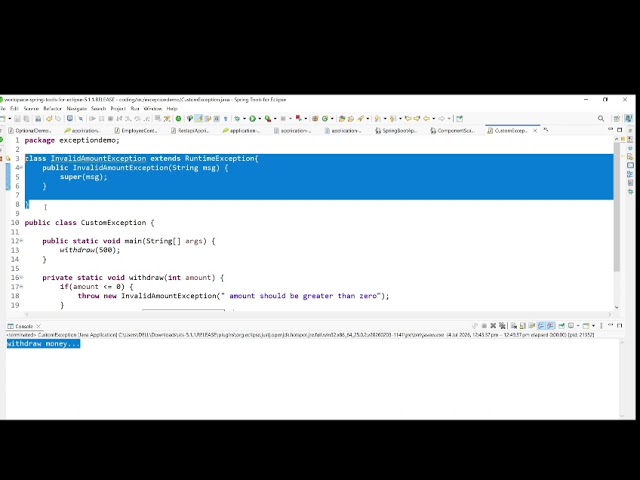Switch to the OptionalDemo editor tab
This screenshot has height=480, width=640.
(x=30, y=131)
